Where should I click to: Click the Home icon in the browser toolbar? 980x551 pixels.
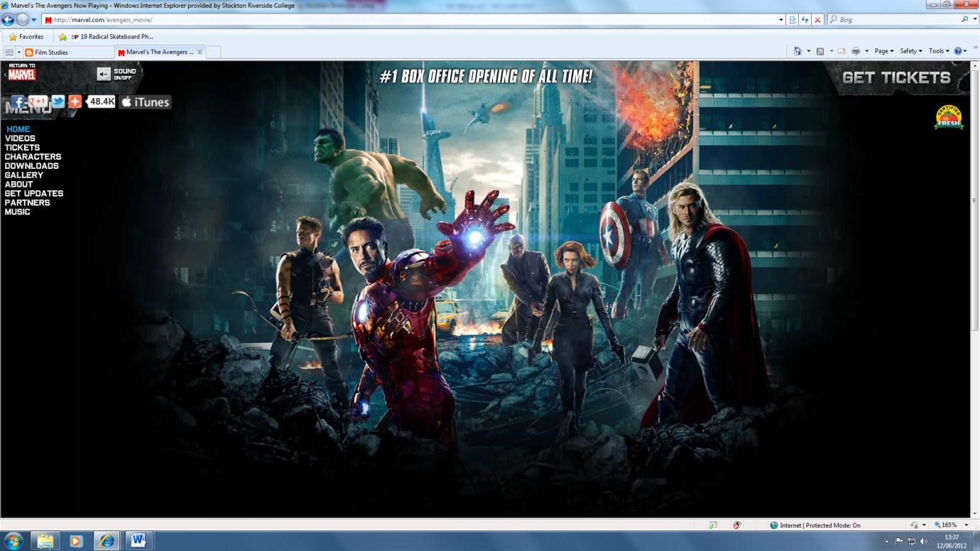(x=799, y=50)
